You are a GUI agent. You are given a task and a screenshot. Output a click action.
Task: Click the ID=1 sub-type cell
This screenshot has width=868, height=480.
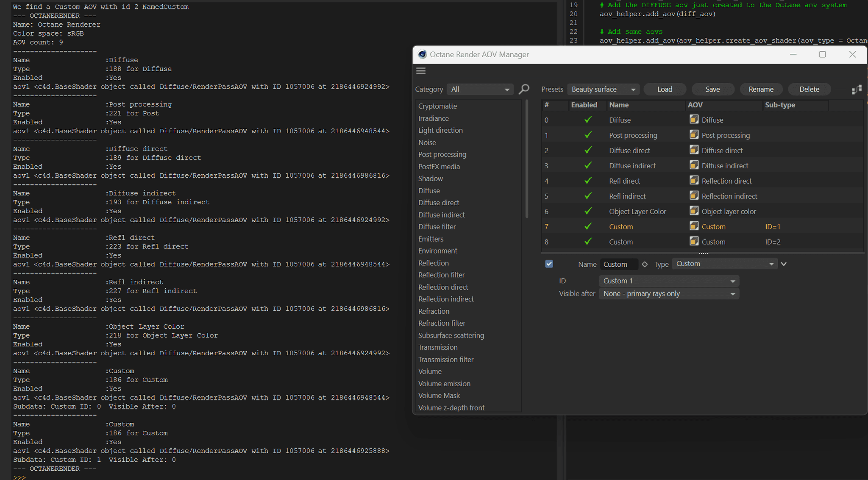click(773, 226)
